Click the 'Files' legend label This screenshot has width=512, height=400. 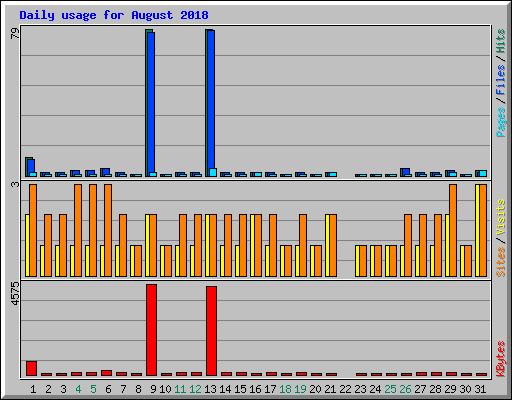(x=500, y=79)
